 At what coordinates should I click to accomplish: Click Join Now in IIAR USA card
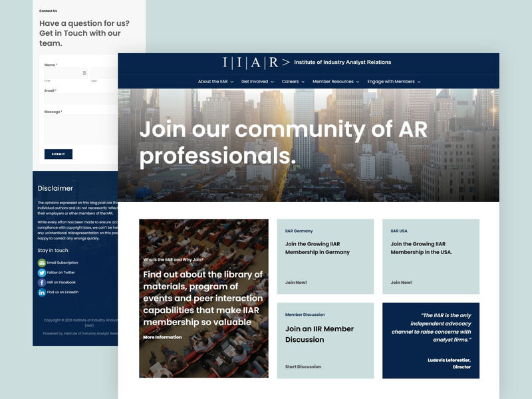point(402,282)
